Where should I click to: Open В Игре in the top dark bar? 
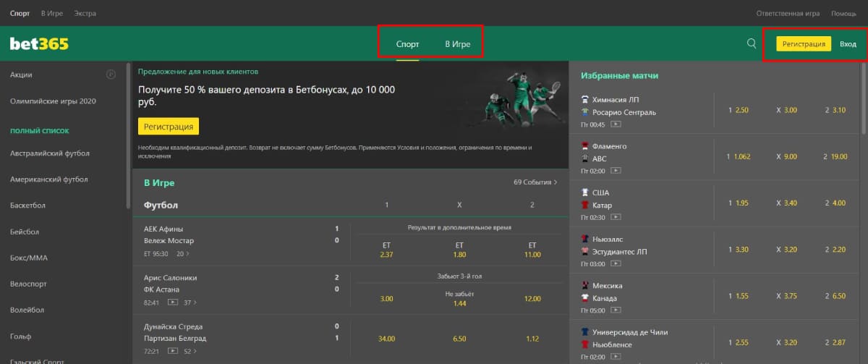pyautogui.click(x=53, y=13)
